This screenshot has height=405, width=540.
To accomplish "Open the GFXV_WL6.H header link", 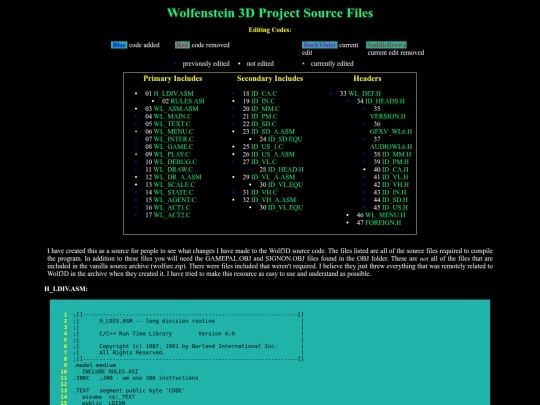I will click(x=391, y=132).
